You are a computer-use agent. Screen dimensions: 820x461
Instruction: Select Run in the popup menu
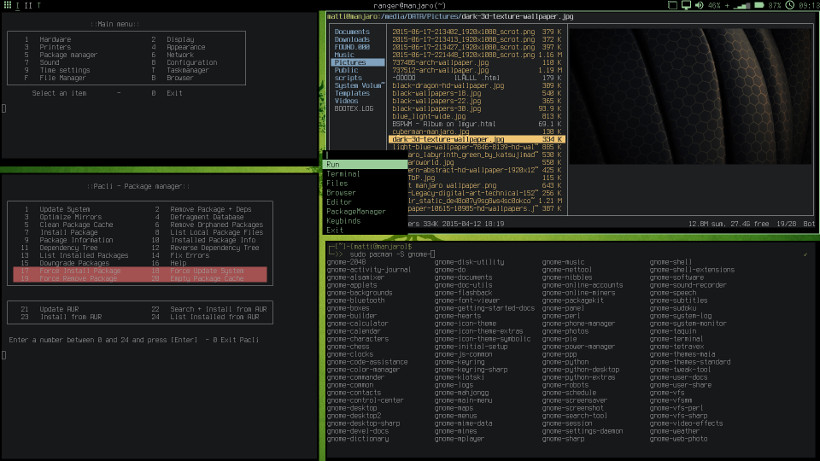pyautogui.click(x=334, y=164)
